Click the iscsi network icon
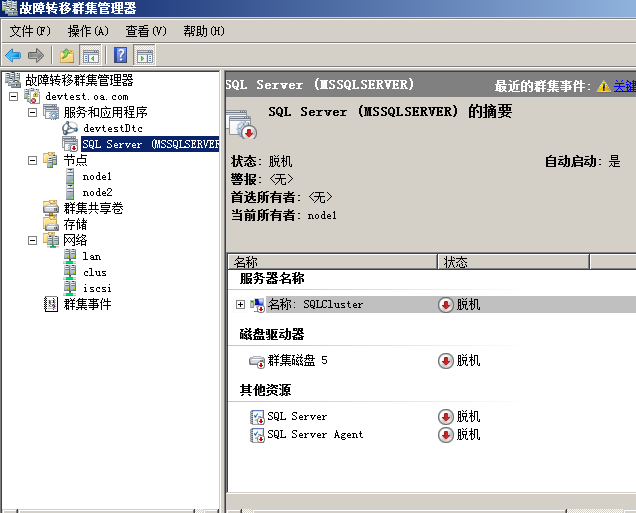 tap(70, 288)
